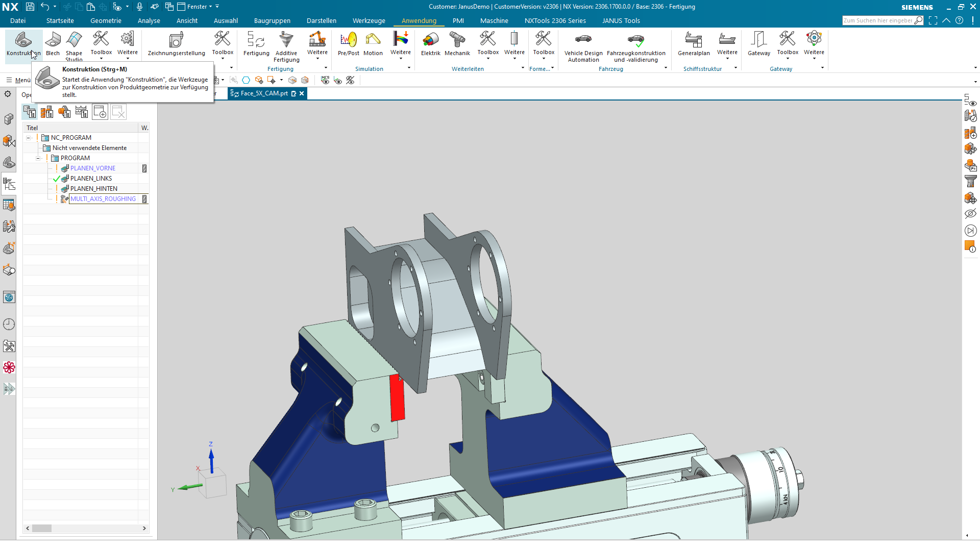Select the MULTI_AXIS_ROUGHING operation
Image resolution: width=980 pixels, height=551 pixels.
tap(103, 199)
